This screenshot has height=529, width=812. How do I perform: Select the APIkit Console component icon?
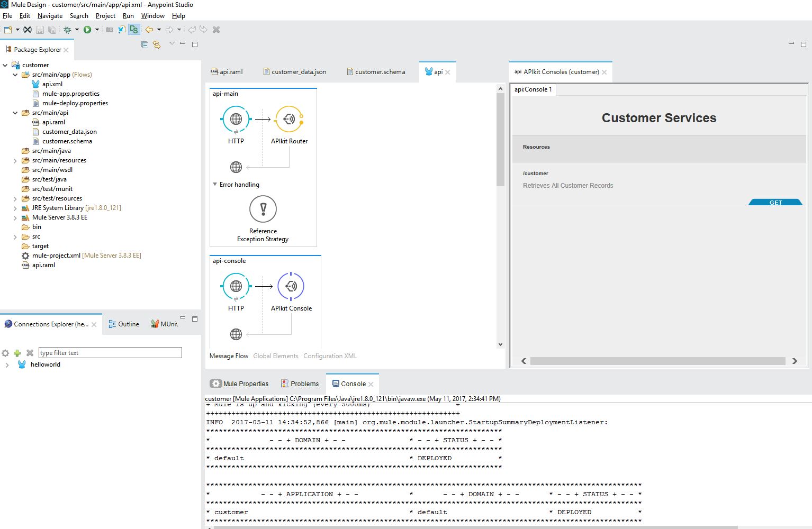click(291, 286)
